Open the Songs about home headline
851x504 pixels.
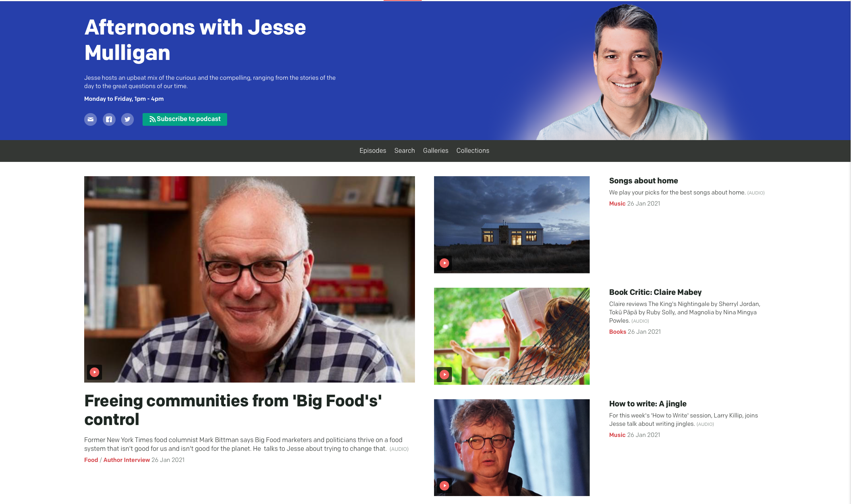[x=643, y=181]
